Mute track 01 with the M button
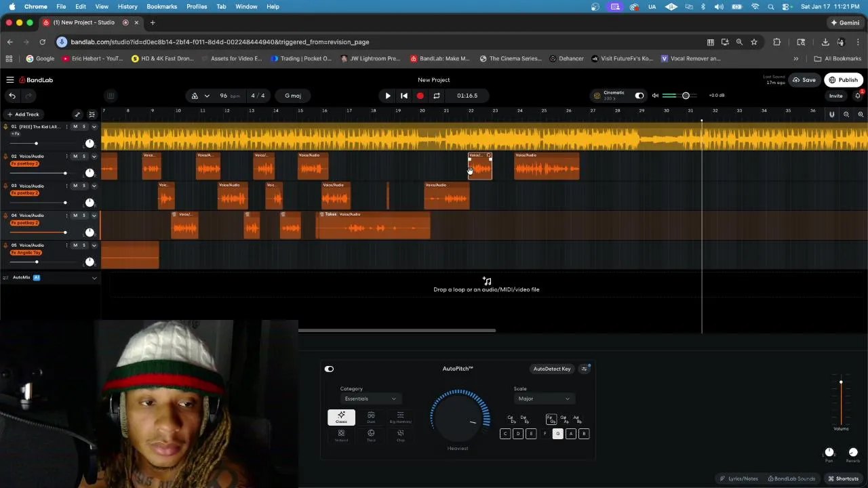The image size is (868, 488). click(75, 127)
